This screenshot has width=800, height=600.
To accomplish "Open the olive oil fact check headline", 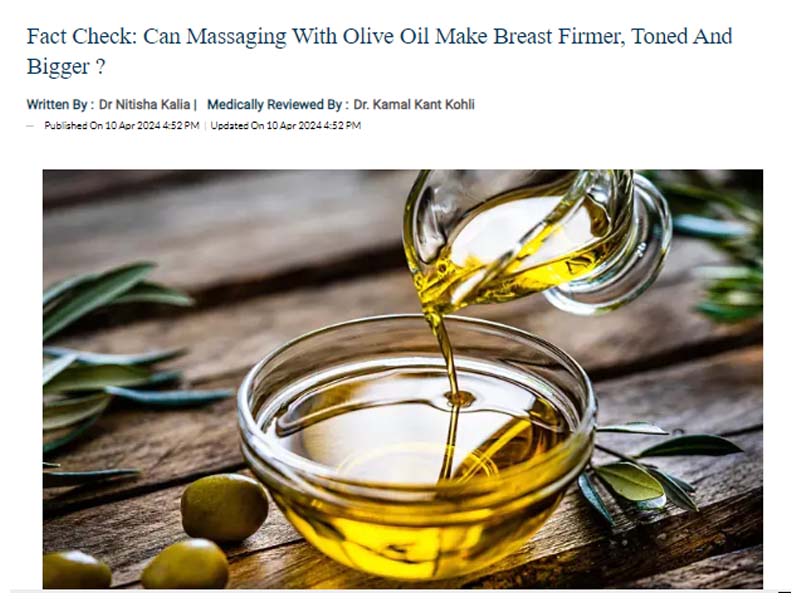I will tap(380, 51).
